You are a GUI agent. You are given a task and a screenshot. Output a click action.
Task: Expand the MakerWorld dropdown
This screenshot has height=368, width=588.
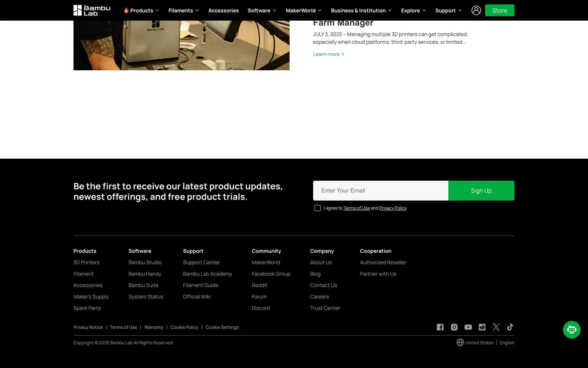[x=304, y=10]
